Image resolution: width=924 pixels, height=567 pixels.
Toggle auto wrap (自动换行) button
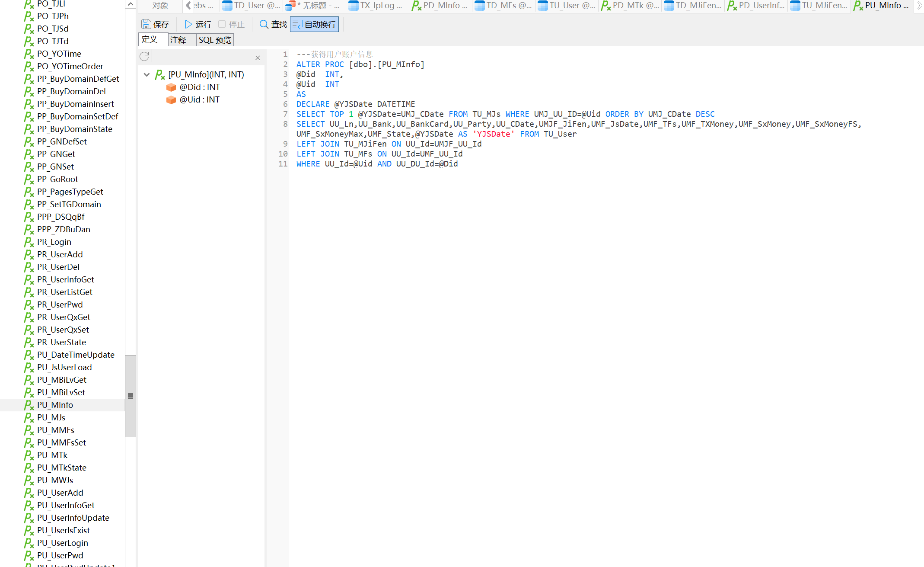314,24
